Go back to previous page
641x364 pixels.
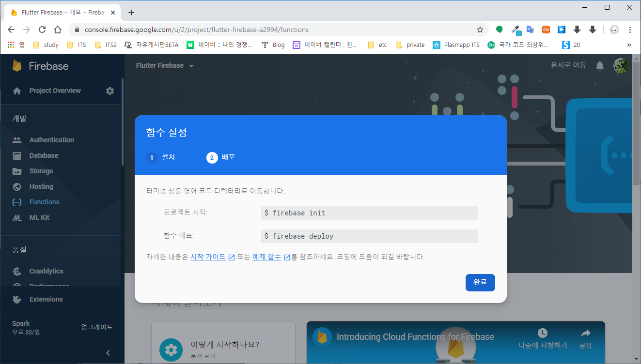(12, 30)
